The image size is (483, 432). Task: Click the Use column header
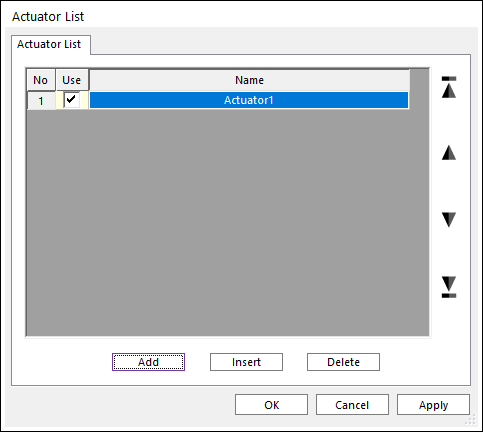[72, 80]
